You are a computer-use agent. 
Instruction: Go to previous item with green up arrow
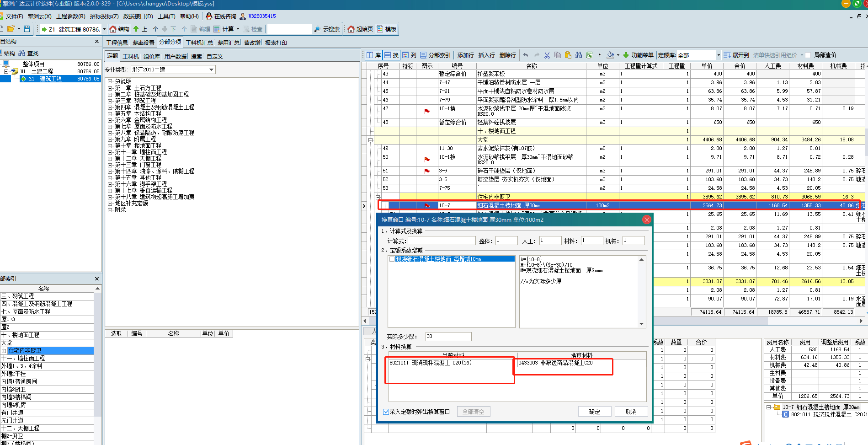point(136,29)
